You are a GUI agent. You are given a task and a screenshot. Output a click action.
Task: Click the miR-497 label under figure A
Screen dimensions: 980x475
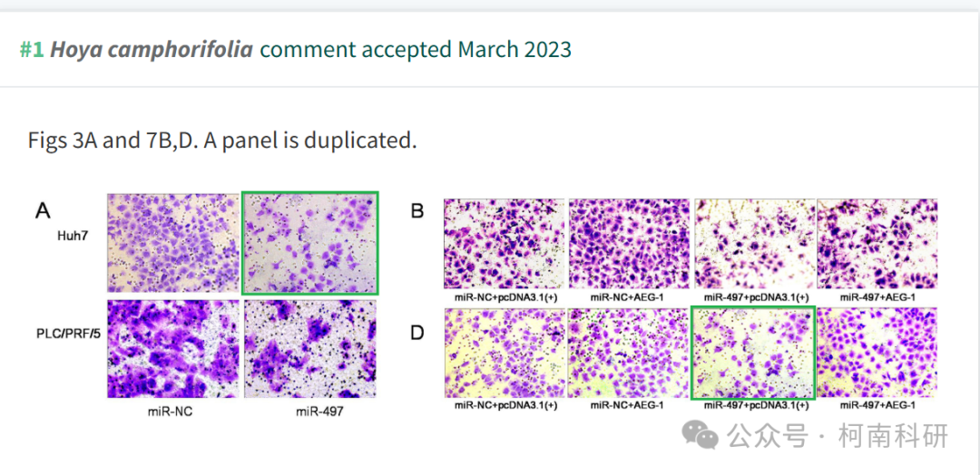click(x=318, y=412)
